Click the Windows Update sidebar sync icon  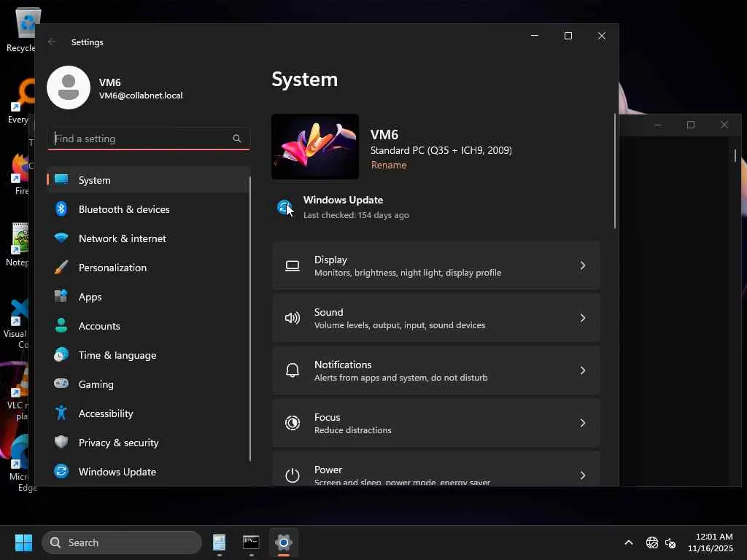61,471
